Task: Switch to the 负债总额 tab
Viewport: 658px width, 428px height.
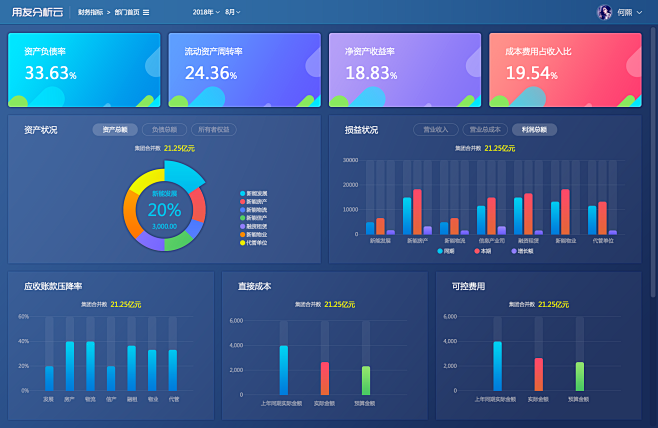Action: 164,130
